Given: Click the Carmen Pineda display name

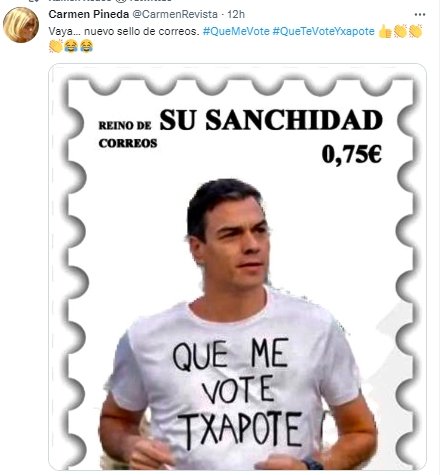Looking at the screenshot, I should [89, 14].
